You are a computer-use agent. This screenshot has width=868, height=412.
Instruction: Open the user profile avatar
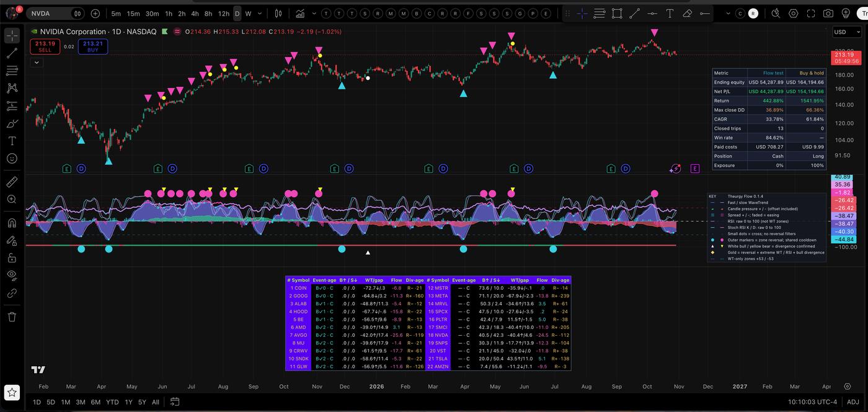12,12
